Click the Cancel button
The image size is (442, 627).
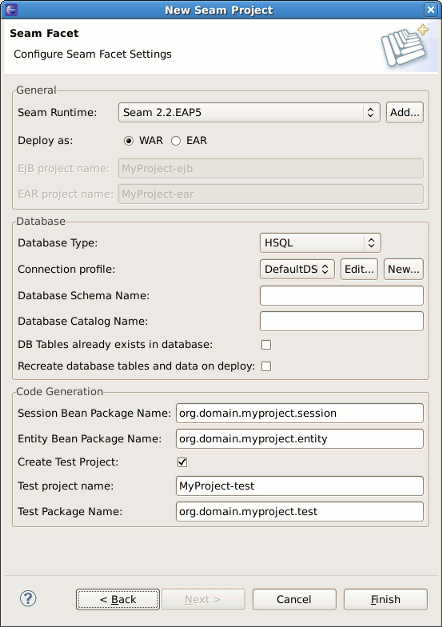(x=294, y=599)
